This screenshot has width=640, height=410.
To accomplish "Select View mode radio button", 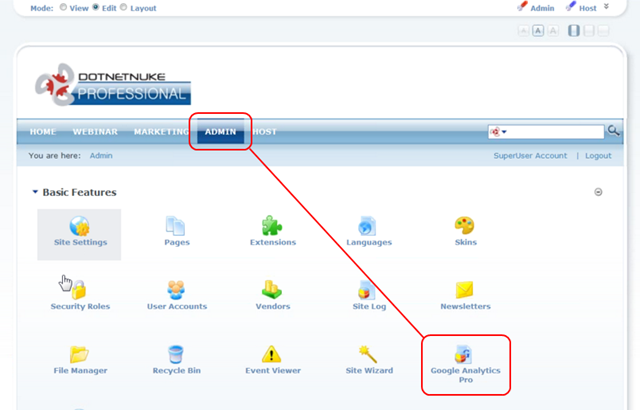I will pos(63,7).
